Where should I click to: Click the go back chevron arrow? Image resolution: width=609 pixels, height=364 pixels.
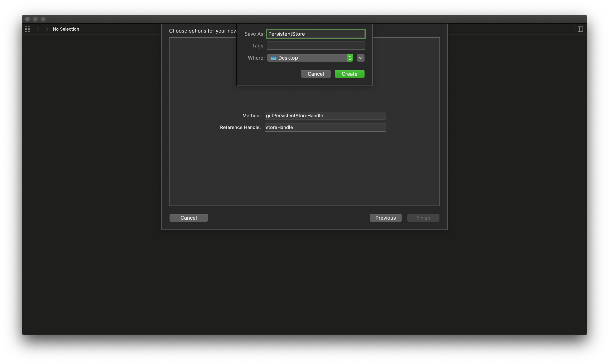click(37, 29)
